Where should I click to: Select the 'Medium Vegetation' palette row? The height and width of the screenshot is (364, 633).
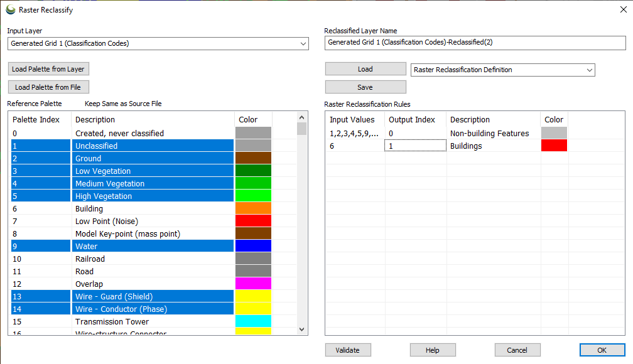pyautogui.click(x=141, y=183)
